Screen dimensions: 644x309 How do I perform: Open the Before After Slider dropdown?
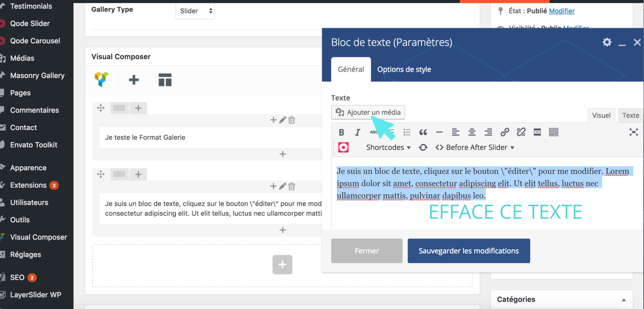pyautogui.click(x=475, y=148)
